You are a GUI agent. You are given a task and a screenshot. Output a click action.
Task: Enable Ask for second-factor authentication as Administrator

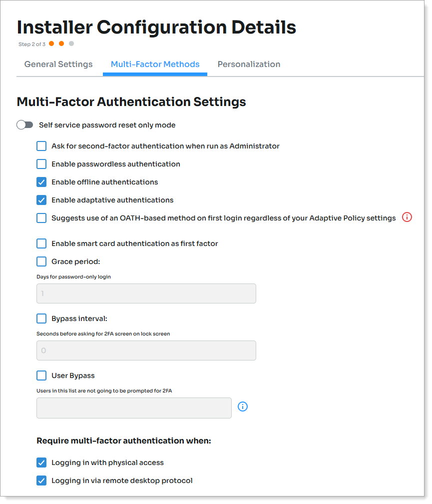click(x=41, y=146)
